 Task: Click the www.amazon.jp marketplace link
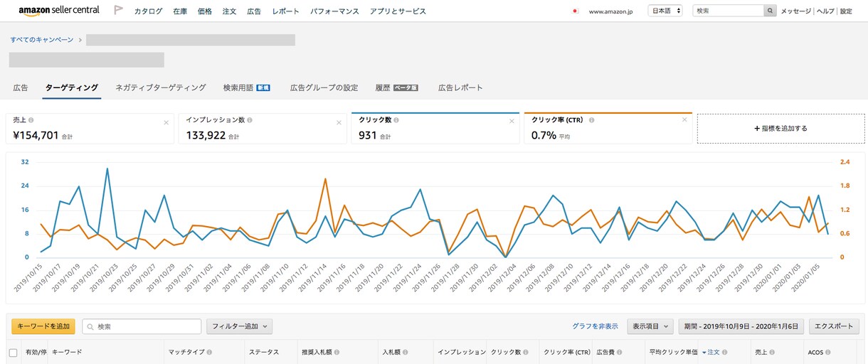[x=610, y=11]
